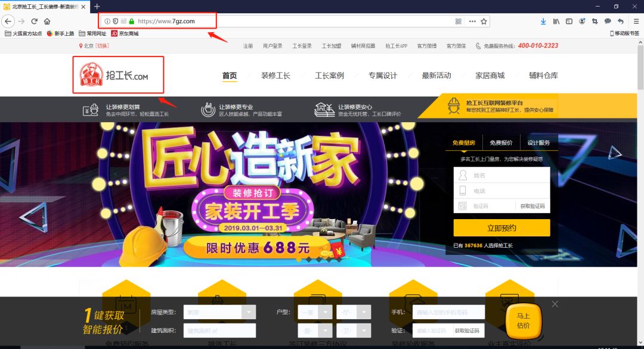Select 家居商城 in the main navigation
644x349 pixels.
tap(490, 75)
